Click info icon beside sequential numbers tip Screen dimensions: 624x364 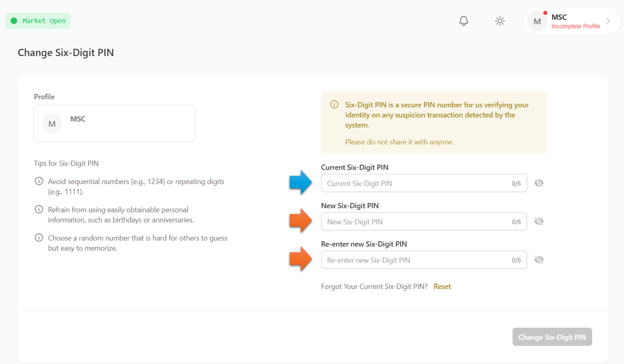click(x=39, y=181)
